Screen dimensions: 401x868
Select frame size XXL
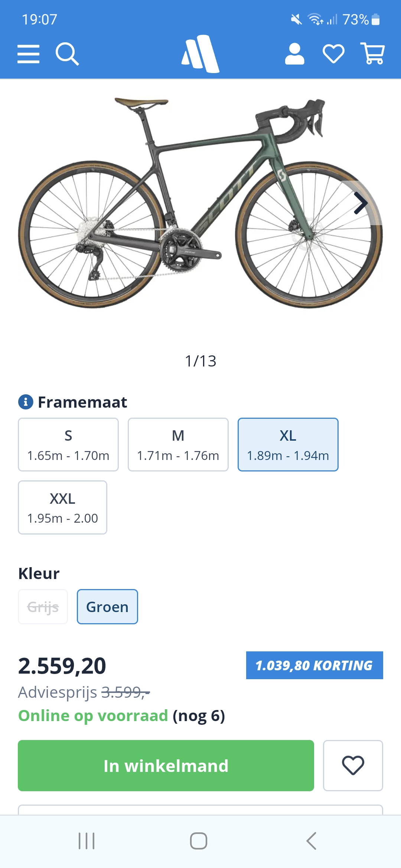62,507
